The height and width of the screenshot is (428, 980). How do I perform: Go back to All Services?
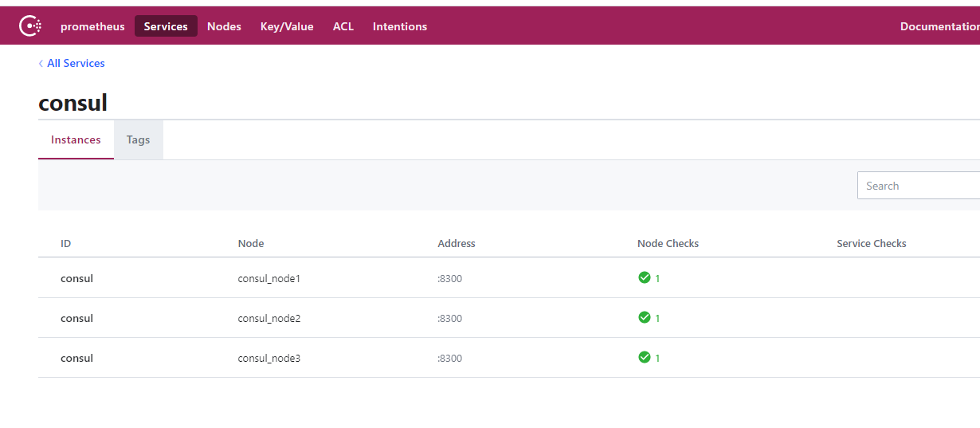[76, 63]
